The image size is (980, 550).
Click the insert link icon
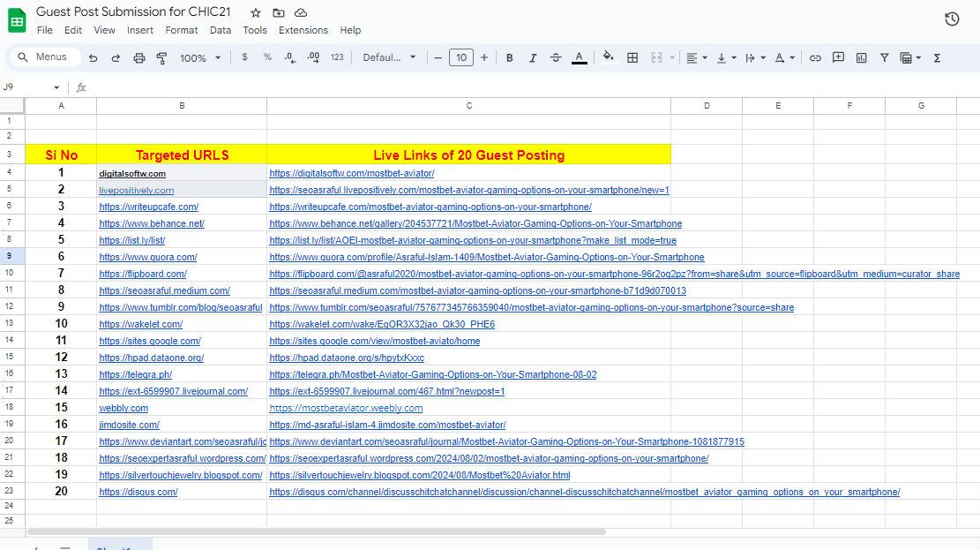[815, 58]
